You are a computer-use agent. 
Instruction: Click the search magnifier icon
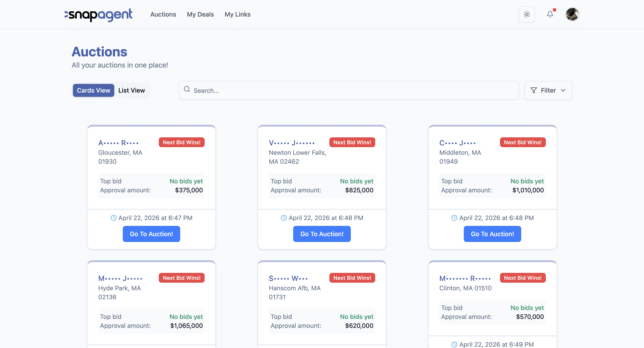pyautogui.click(x=187, y=89)
